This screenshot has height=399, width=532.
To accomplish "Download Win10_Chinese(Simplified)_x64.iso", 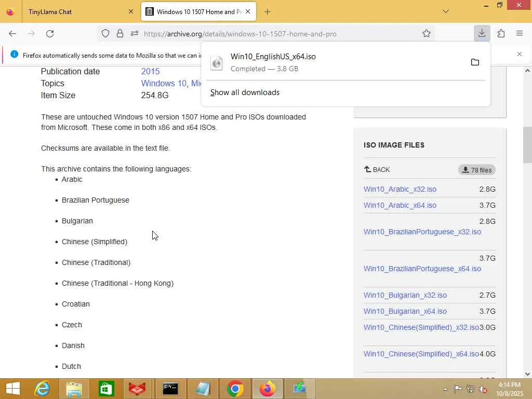I will [x=421, y=354].
